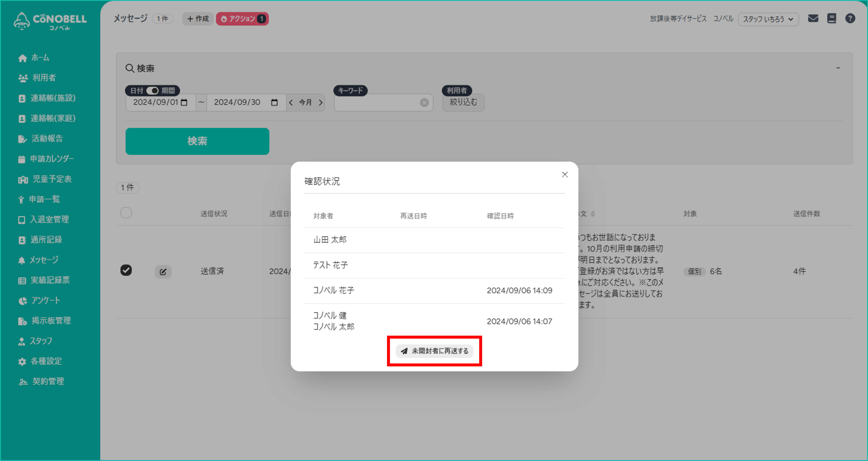
Task: Click コノベル 花子 in the dialog list
Action: pos(334,290)
